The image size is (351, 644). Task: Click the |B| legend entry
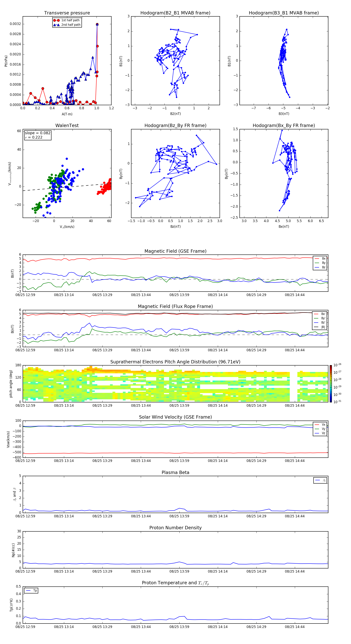point(320,327)
